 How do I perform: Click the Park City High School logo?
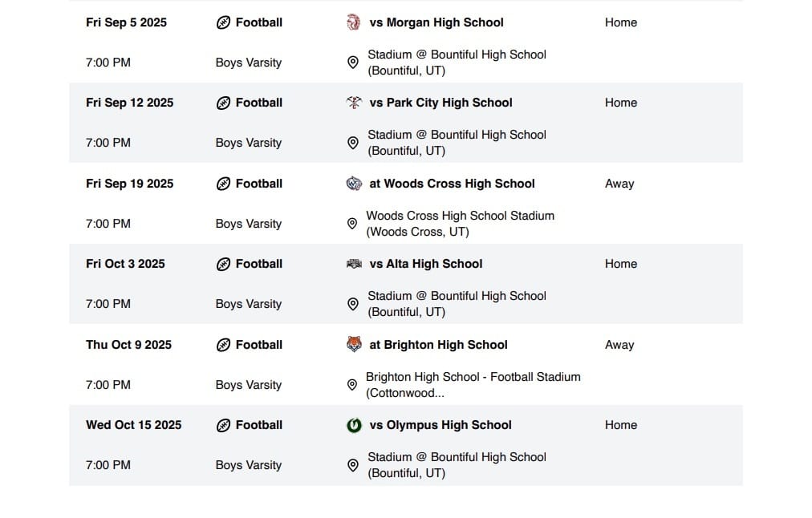pyautogui.click(x=354, y=103)
